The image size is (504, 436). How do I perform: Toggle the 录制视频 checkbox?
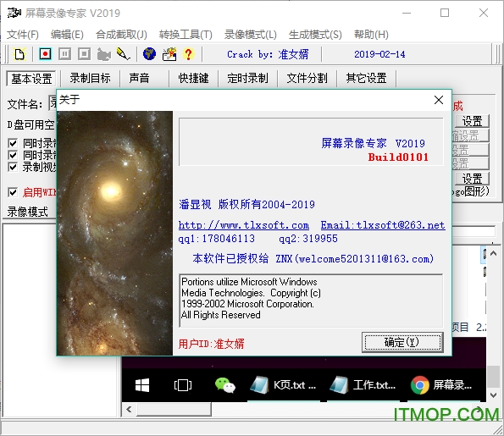coord(13,167)
